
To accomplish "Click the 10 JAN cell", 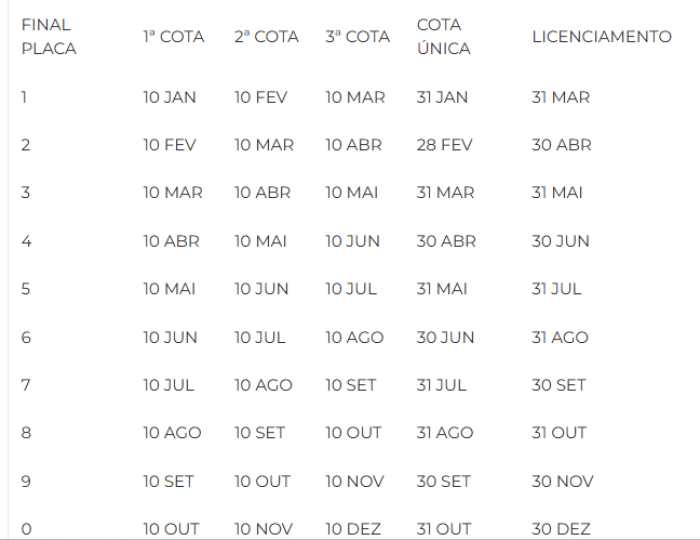I will [x=169, y=97].
